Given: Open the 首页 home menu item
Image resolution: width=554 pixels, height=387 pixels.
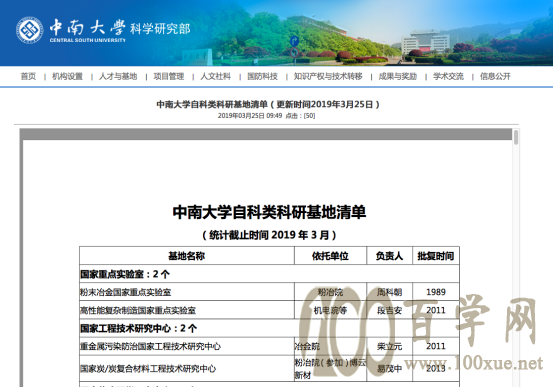Looking at the screenshot, I should point(28,76).
